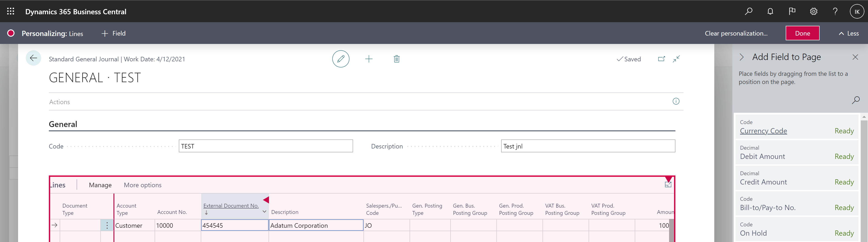
Task: Open page in a new window icon
Action: 661,59
